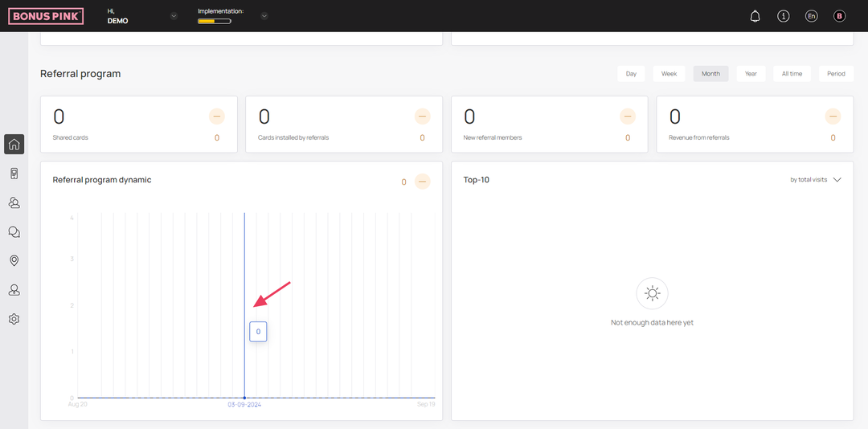
Task: Select the All time period filter
Action: [x=792, y=74]
